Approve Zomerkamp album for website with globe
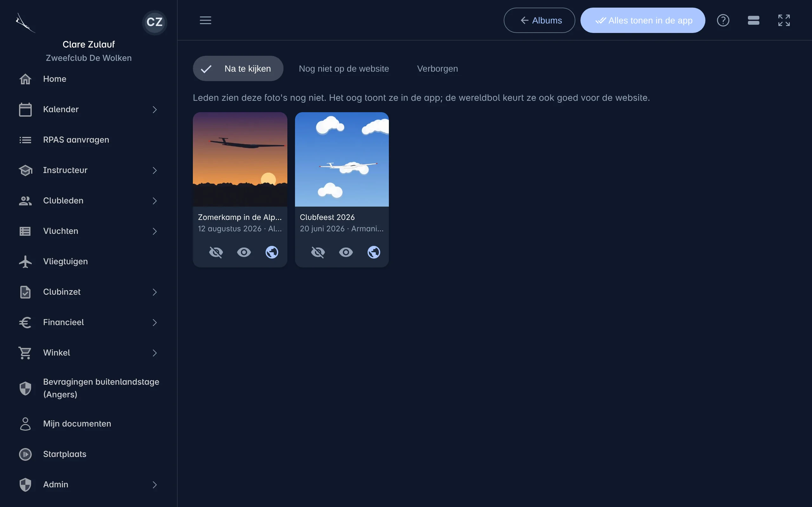 coord(272,252)
